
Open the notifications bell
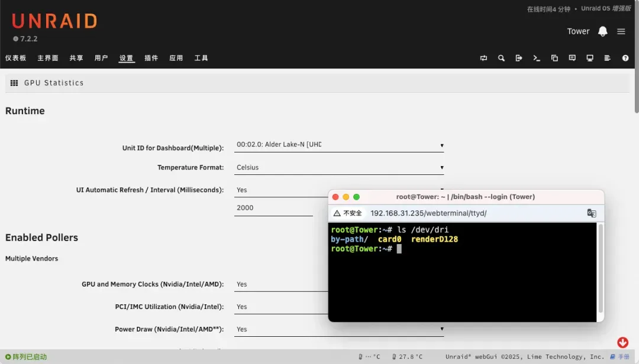[x=603, y=31]
